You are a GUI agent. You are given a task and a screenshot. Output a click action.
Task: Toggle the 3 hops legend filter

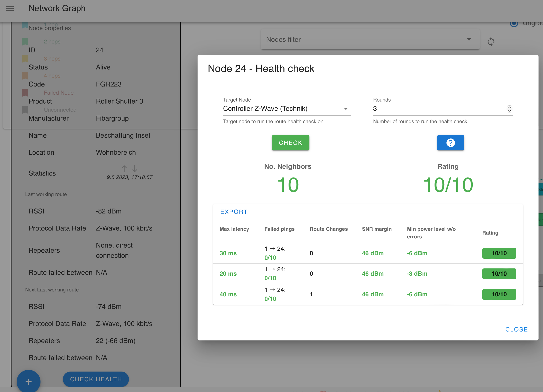click(25, 58)
